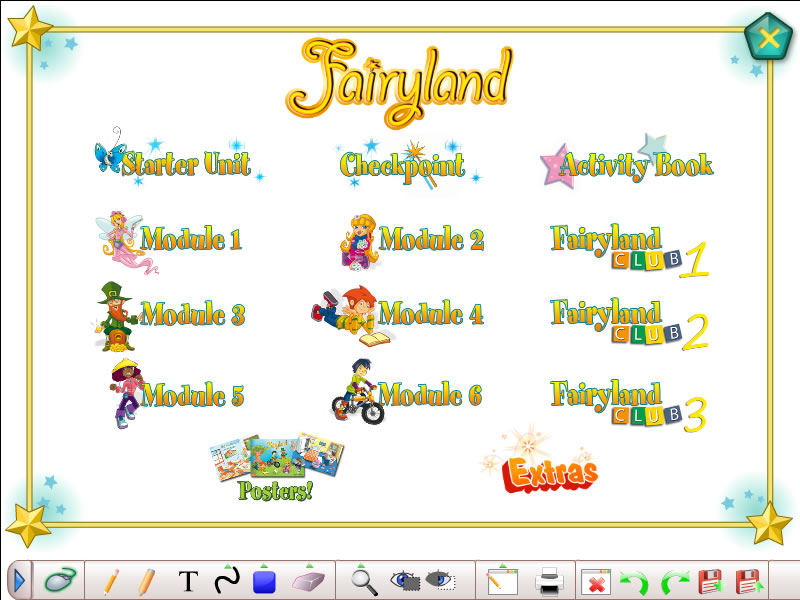This screenshot has height=600, width=800.
Task: Activate the magnifying glass zoom tool
Action: (364, 580)
